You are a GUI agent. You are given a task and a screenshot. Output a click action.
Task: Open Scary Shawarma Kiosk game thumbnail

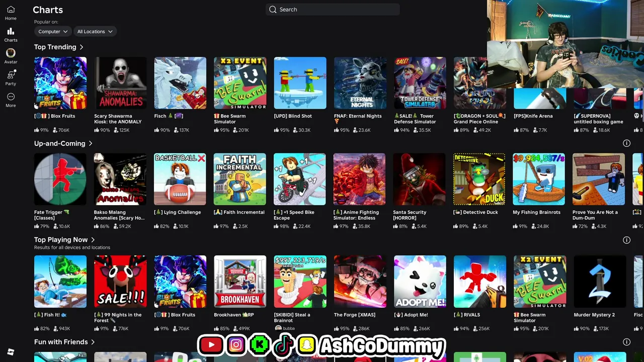[120, 83]
